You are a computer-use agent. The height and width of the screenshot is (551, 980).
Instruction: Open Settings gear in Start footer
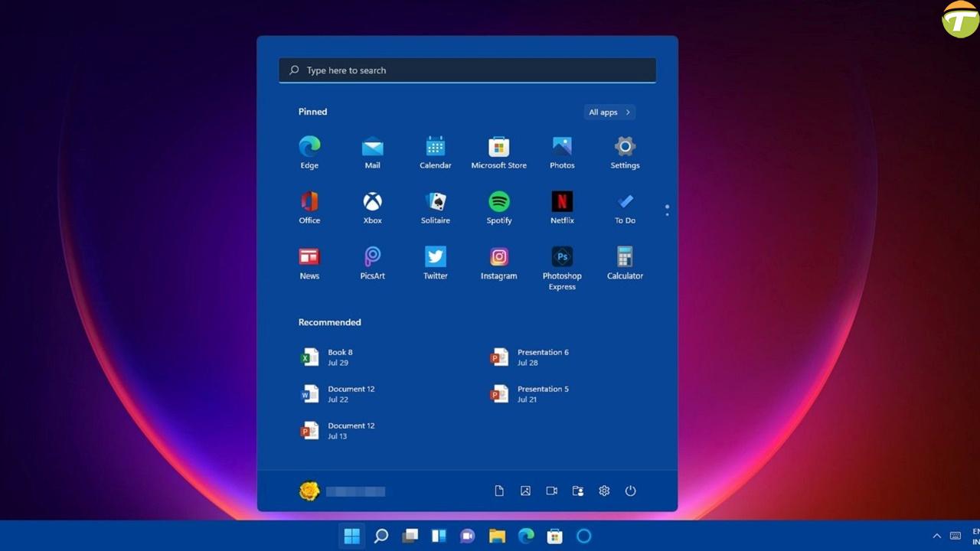click(x=604, y=491)
